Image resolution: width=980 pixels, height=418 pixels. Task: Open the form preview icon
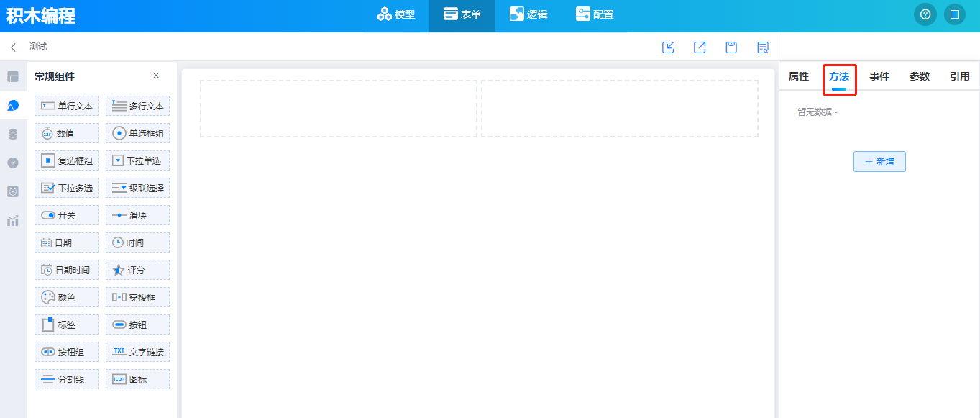[x=763, y=47]
